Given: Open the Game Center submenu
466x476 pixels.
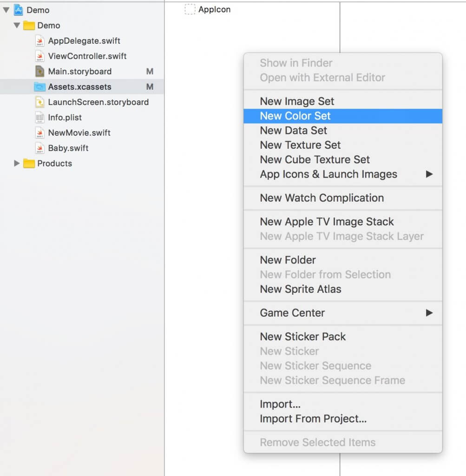Looking at the screenshot, I should pos(343,313).
